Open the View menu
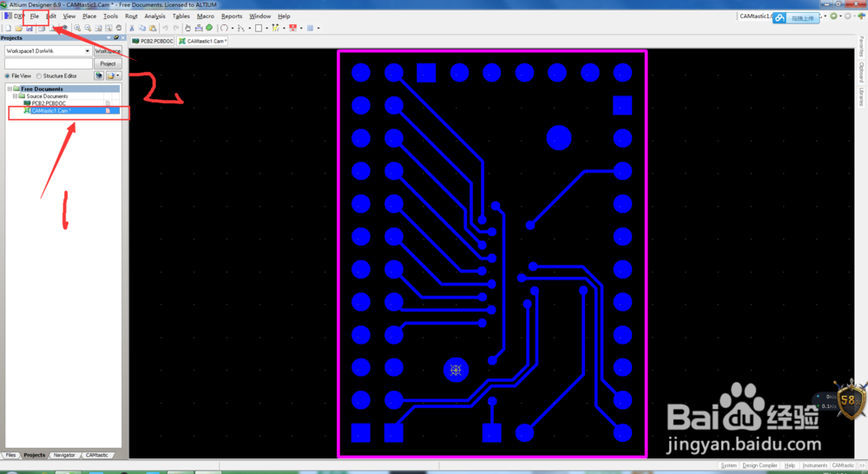 pyautogui.click(x=69, y=16)
